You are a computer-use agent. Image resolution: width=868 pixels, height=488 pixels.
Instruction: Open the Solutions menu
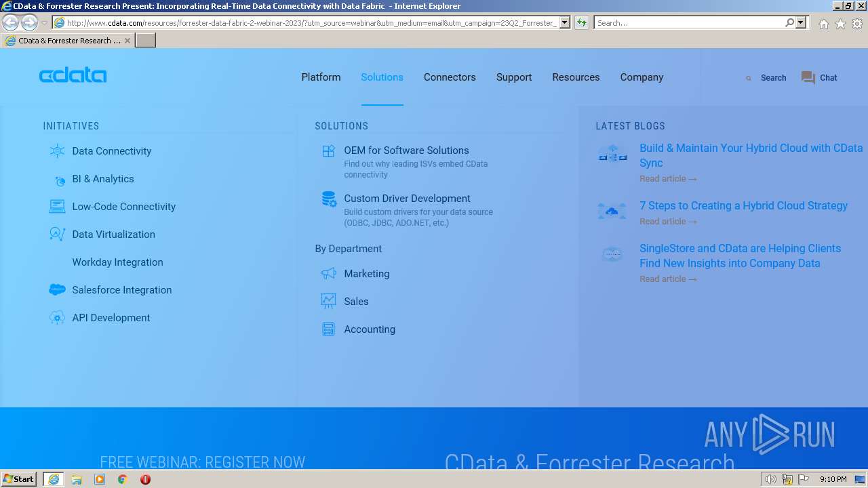382,77
